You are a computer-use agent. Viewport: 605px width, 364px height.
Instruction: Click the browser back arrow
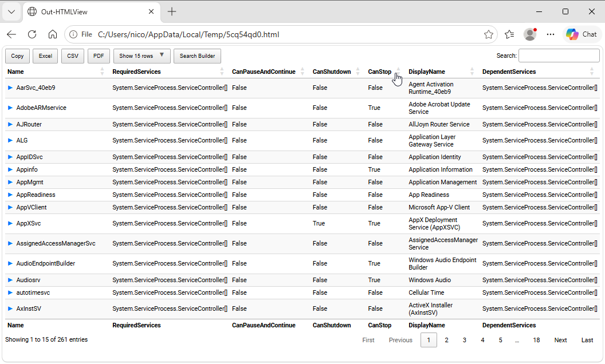coord(11,34)
